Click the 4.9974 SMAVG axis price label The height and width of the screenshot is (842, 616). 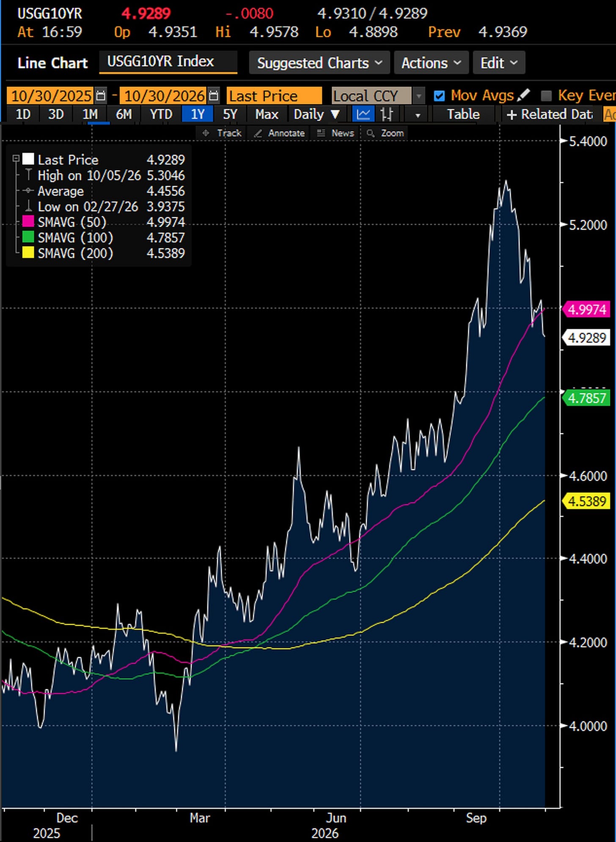click(x=586, y=309)
